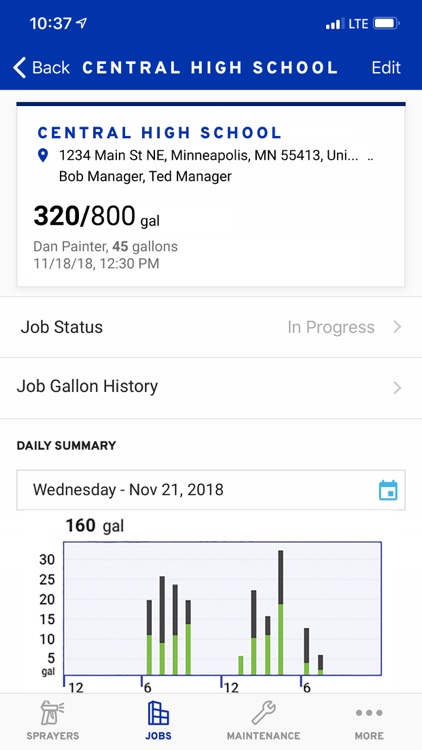The width and height of the screenshot is (422, 750).
Task: Tap the 1234 Main St NE address
Action: 208,155
